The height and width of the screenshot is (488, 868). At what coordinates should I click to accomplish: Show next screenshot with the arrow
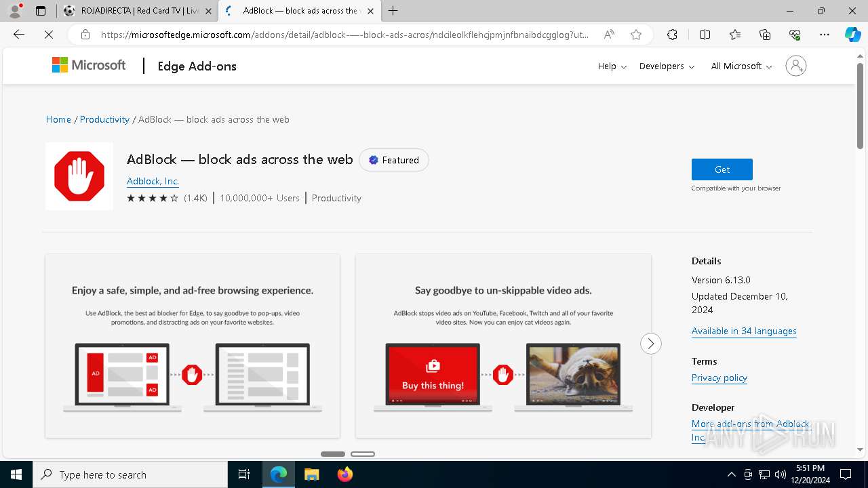pos(650,344)
